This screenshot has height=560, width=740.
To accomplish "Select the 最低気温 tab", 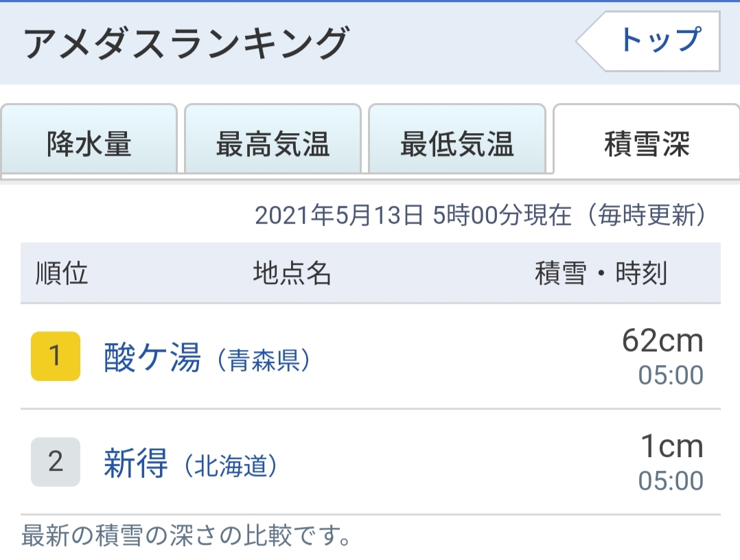I will (x=456, y=144).
